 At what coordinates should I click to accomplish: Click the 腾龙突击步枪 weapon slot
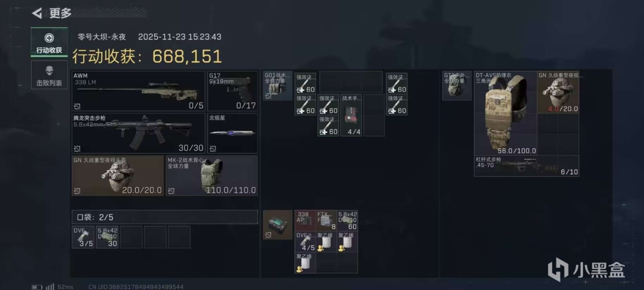point(138,133)
